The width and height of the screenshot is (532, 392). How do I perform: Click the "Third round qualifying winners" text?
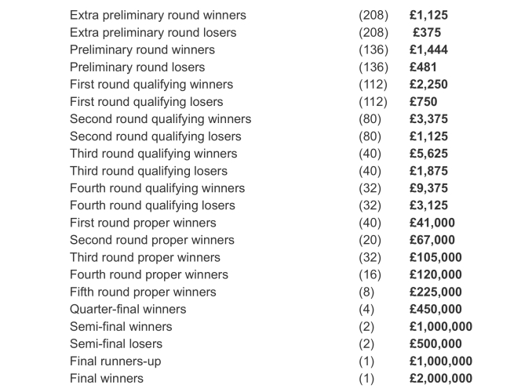[x=153, y=154]
